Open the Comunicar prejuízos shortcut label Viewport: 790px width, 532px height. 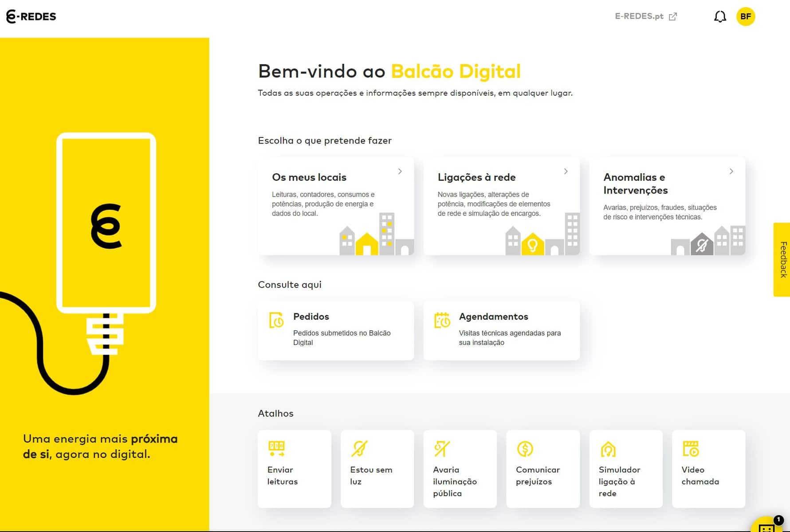(x=538, y=475)
